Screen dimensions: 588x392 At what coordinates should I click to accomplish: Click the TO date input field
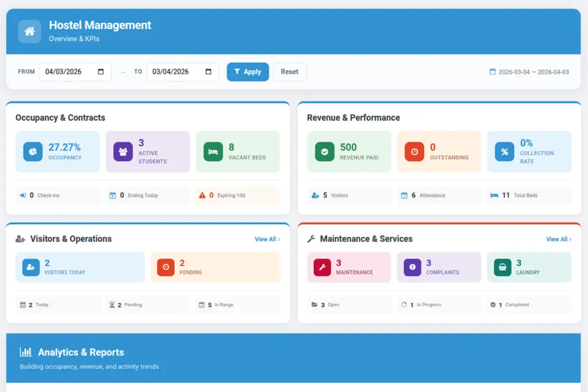click(x=183, y=72)
